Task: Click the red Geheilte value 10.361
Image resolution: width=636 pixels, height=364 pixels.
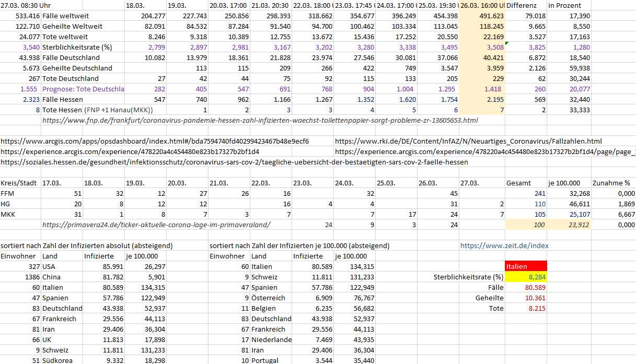Action: (x=535, y=298)
